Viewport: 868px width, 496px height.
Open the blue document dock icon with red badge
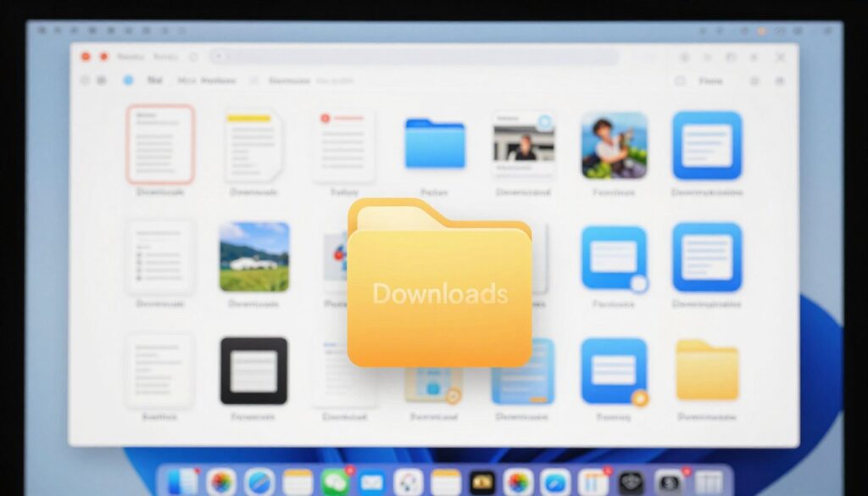(183, 482)
